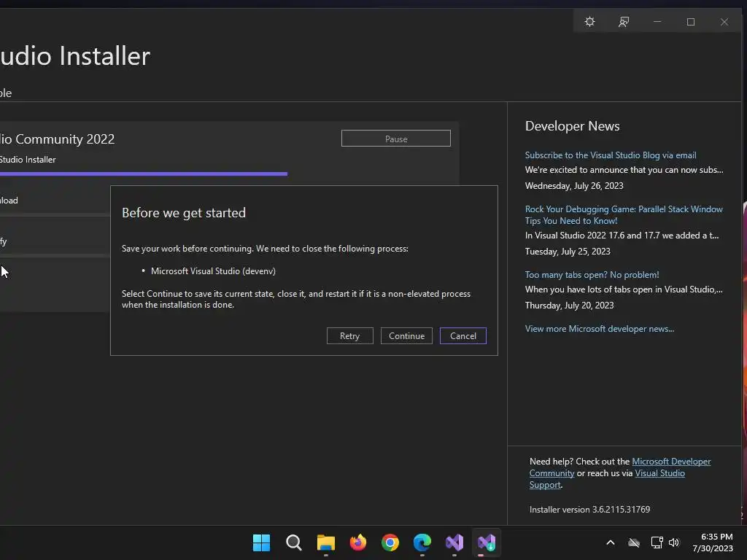747x560 pixels.
Task: Open network status tray icon
Action: pos(657,542)
